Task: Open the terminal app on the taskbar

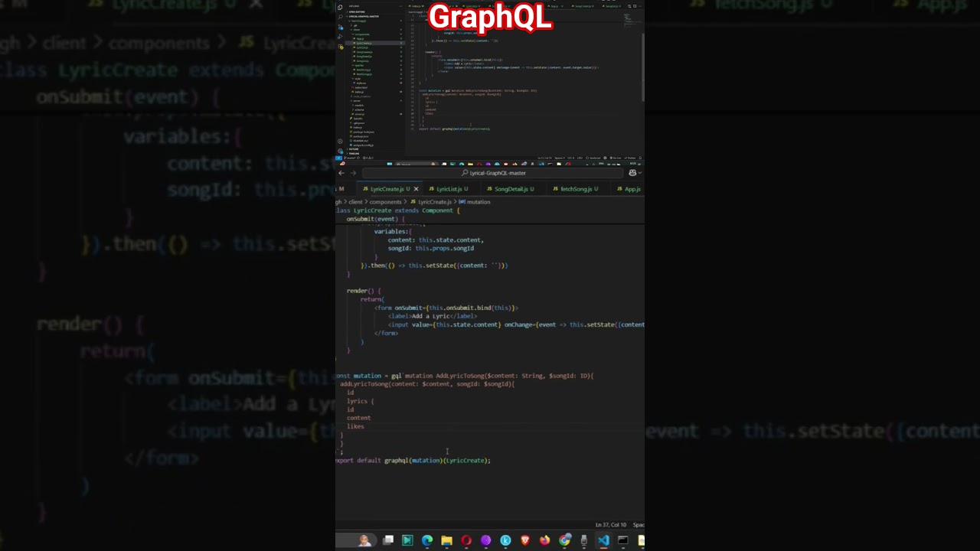Action: (x=622, y=540)
